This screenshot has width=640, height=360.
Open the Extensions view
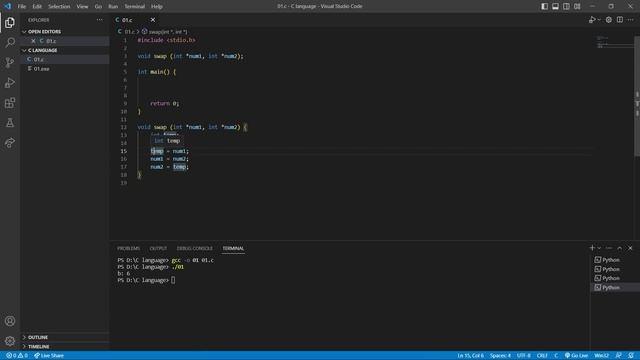tap(10, 102)
